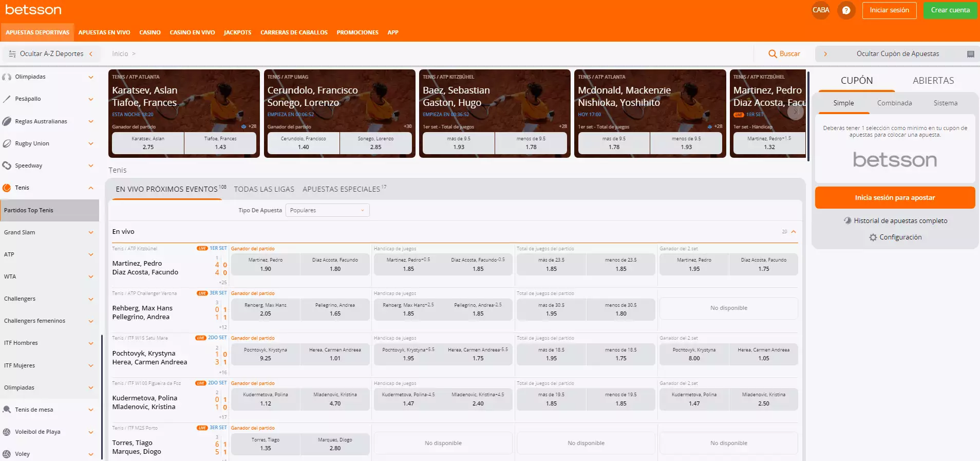Click the Historial de apuestas icon
Viewport: 980px width, 461px height.
pyautogui.click(x=847, y=220)
